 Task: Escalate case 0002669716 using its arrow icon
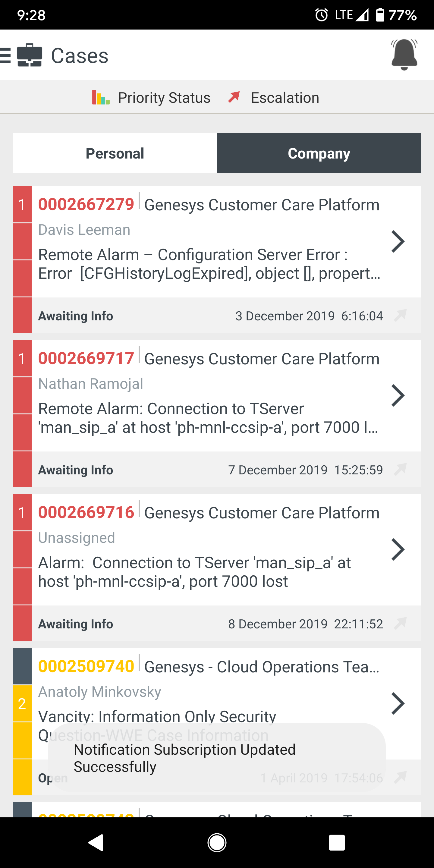400,623
